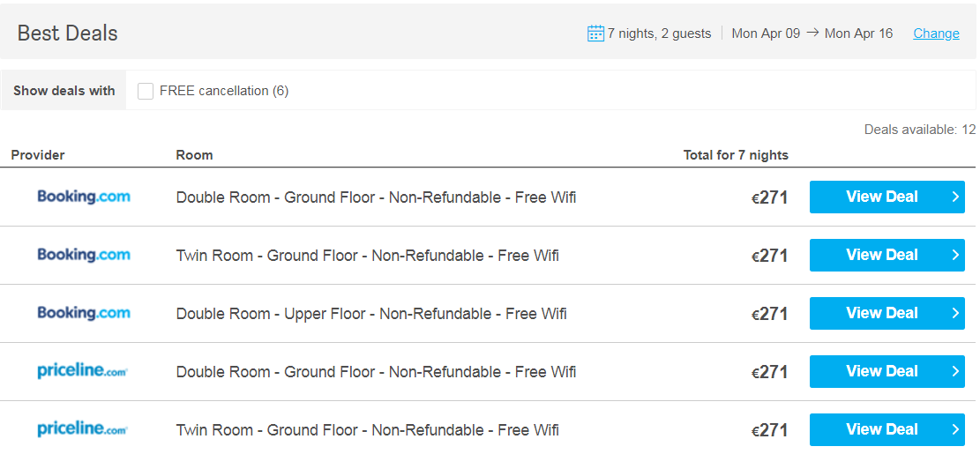View Deal for Booking.com Double Room Ground Floor
Viewport: 980px width, 454px height.
[x=886, y=197]
